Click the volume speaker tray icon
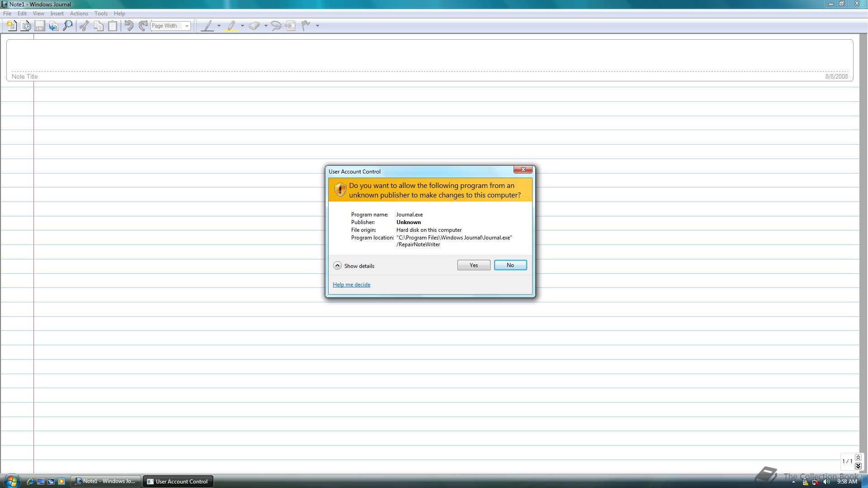The image size is (868, 488). (826, 482)
